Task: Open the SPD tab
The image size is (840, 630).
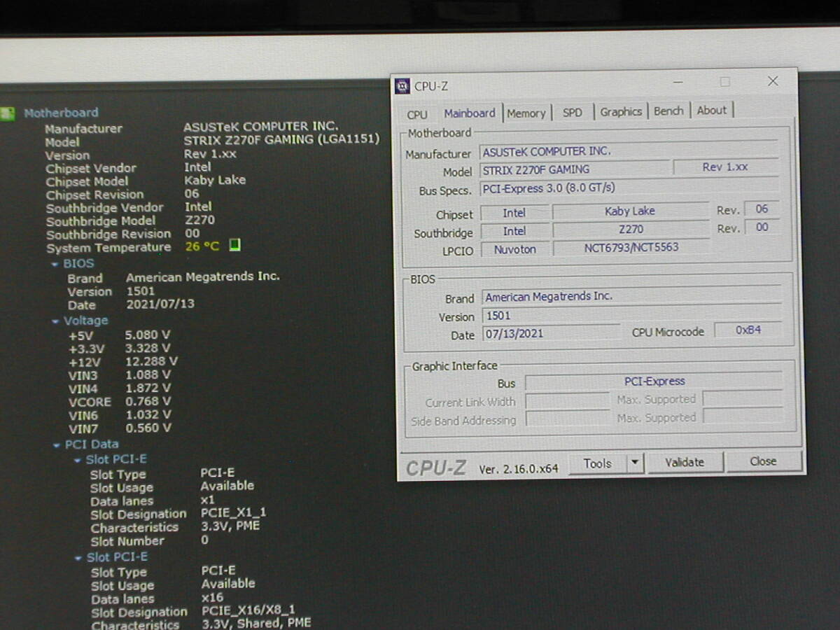Action: pos(573,112)
